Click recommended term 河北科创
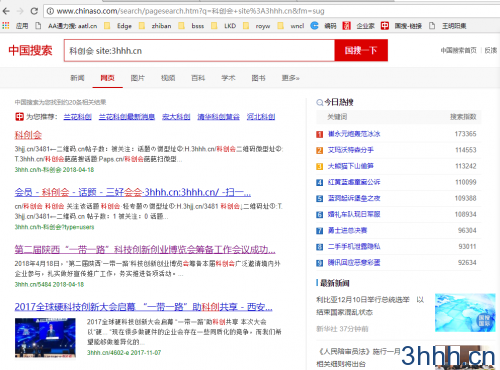This screenshot has height=370, width=500. [261, 117]
